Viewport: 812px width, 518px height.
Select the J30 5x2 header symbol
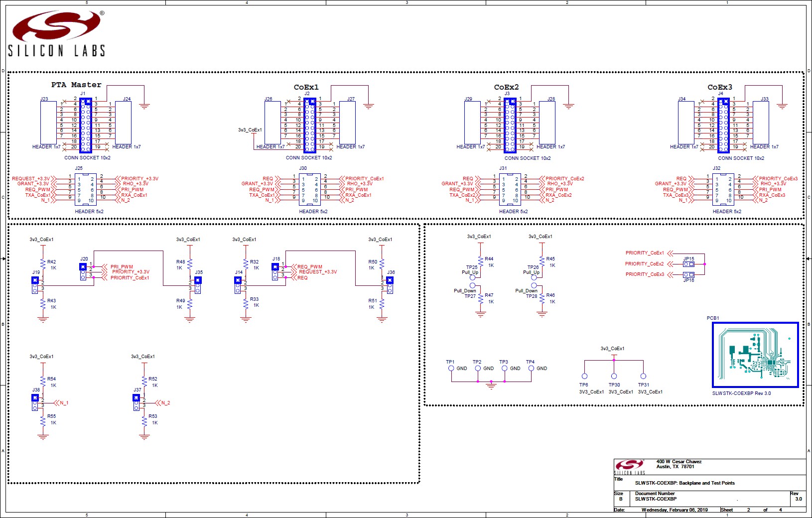[309, 189]
